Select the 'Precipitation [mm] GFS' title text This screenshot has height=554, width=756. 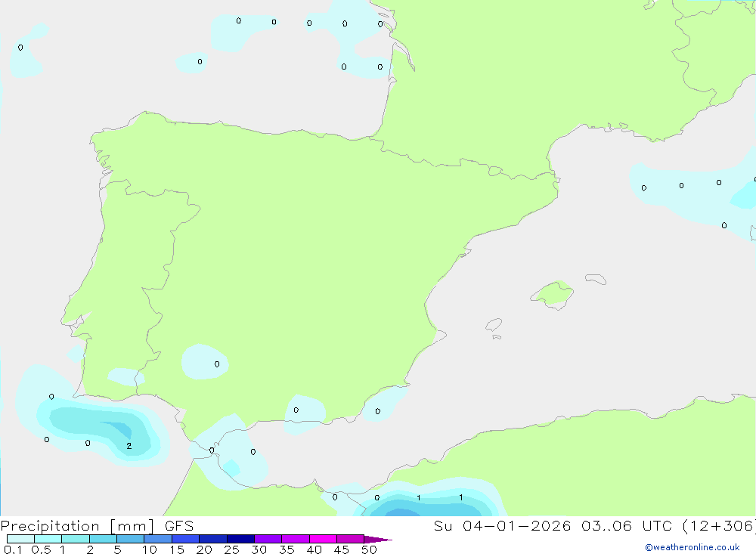[x=97, y=526]
